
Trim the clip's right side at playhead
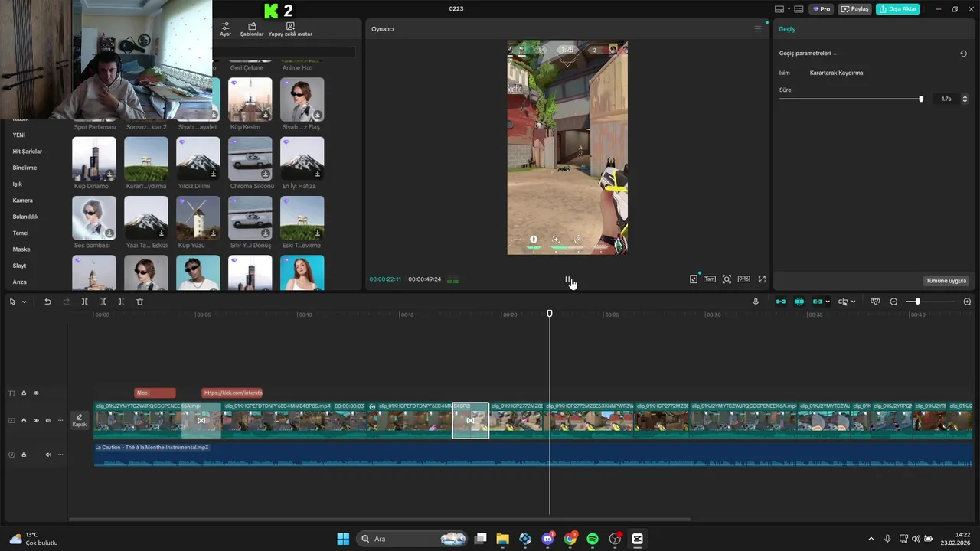pyautogui.click(x=121, y=302)
